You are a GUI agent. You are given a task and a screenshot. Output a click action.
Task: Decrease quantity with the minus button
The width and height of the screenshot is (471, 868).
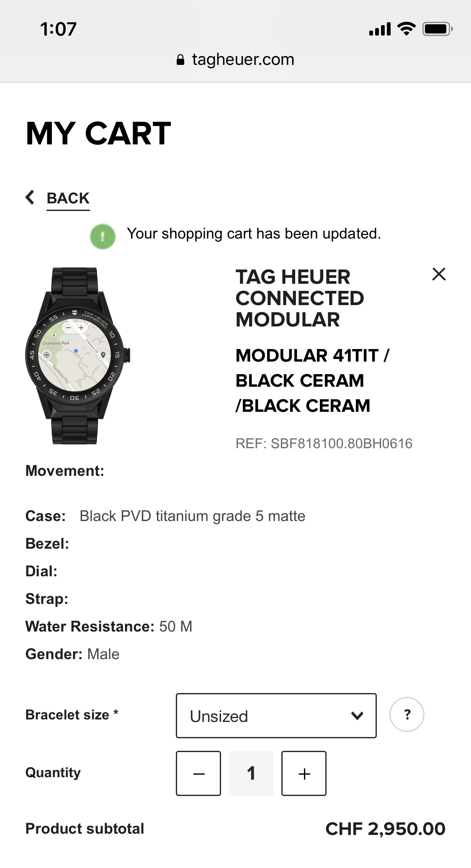click(x=198, y=773)
